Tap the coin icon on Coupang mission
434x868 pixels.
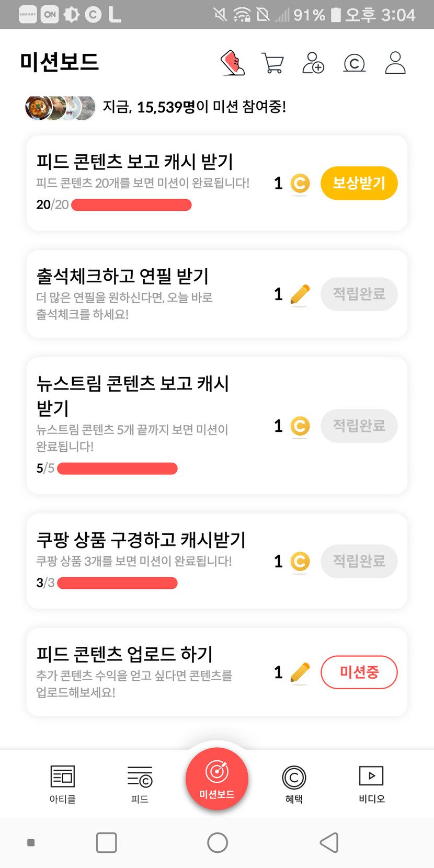pyautogui.click(x=300, y=562)
